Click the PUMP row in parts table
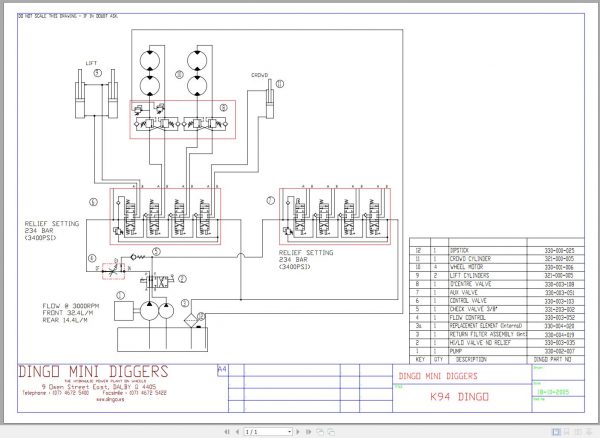The height and width of the screenshot is (438, 600). (497, 351)
